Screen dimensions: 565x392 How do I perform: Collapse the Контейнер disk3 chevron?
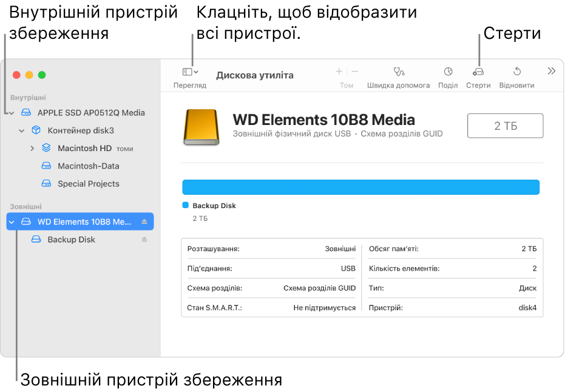pyautogui.click(x=22, y=131)
